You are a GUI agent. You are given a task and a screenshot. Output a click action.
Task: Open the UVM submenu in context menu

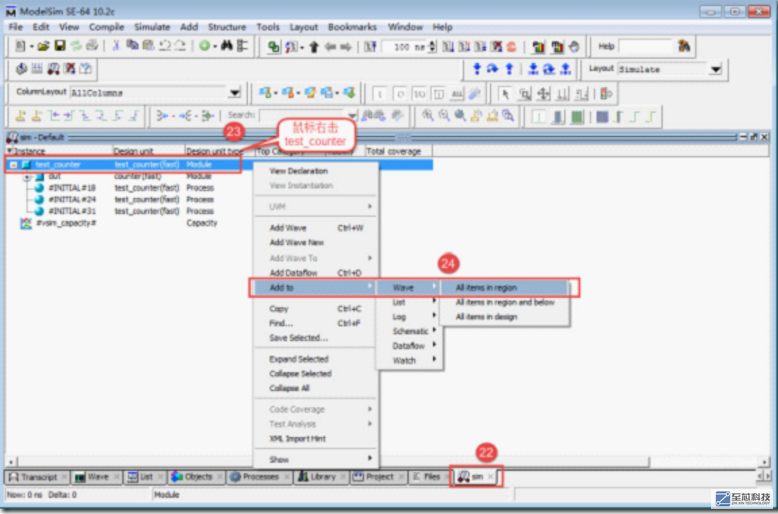pyautogui.click(x=315, y=206)
